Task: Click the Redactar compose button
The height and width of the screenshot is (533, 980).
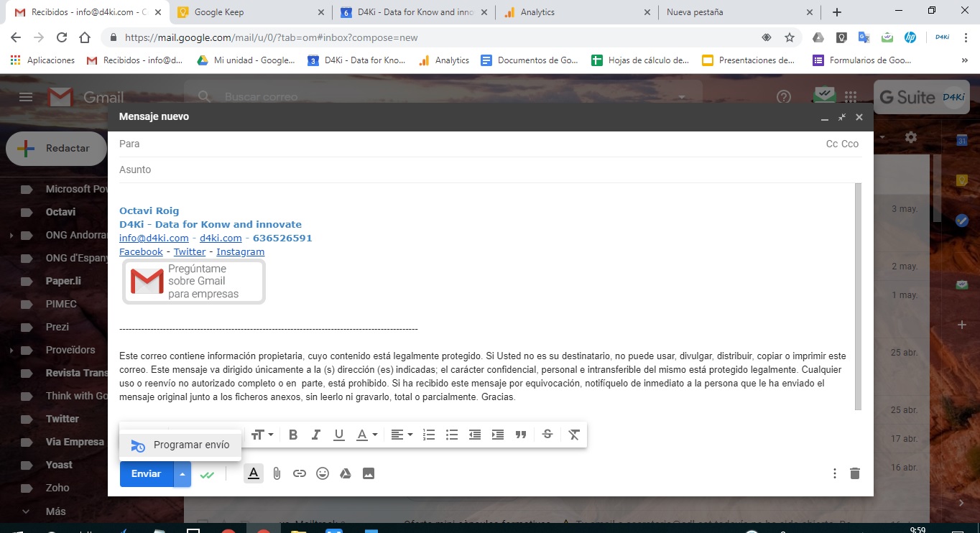Action: tap(57, 149)
